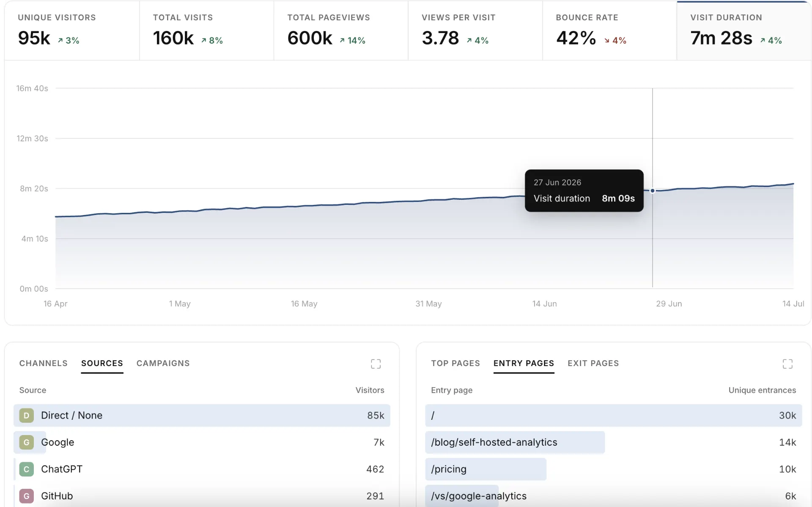
Task: Switch to the Channels tab
Action: coord(44,363)
